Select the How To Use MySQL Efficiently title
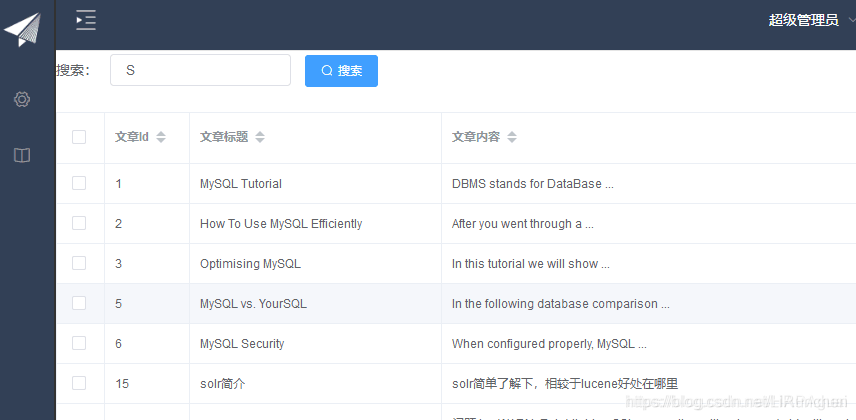 [x=281, y=224]
